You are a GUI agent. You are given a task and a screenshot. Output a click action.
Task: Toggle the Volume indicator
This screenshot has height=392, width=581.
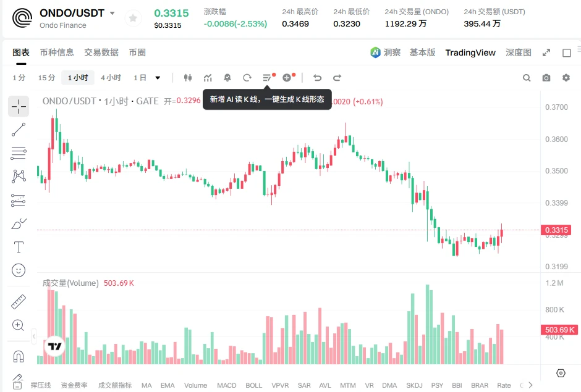tap(196, 385)
